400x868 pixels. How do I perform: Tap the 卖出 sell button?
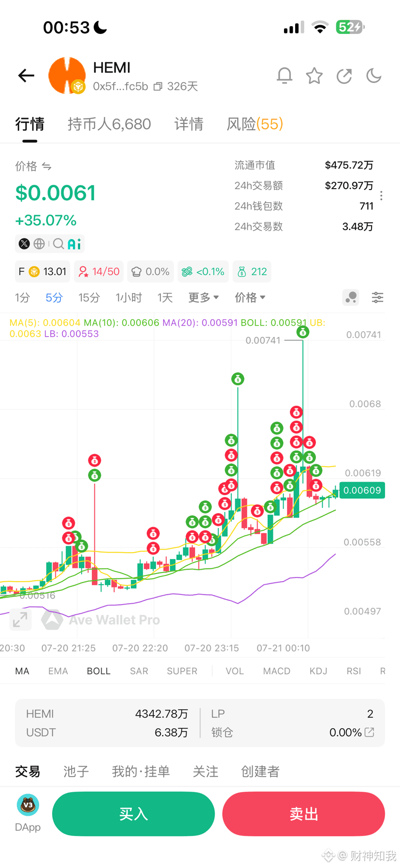303,814
